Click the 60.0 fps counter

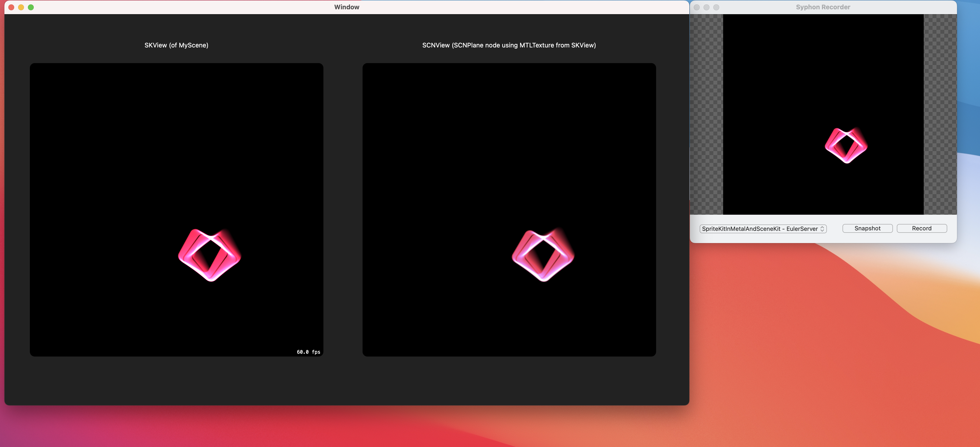308,352
